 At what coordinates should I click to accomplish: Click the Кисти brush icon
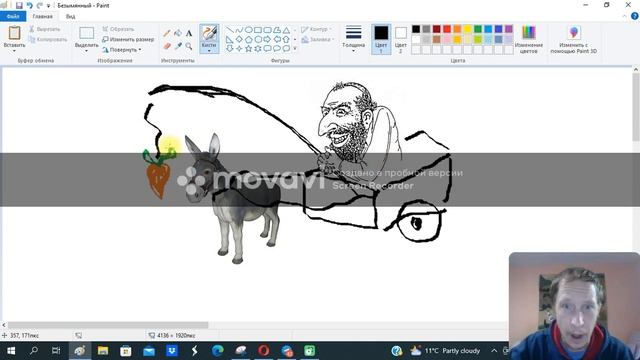click(209, 33)
